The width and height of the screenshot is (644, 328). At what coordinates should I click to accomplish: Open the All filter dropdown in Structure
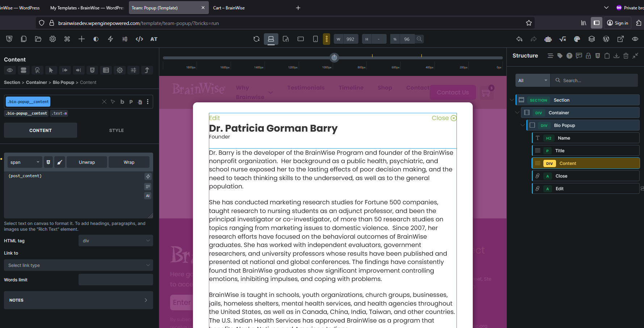(533, 80)
